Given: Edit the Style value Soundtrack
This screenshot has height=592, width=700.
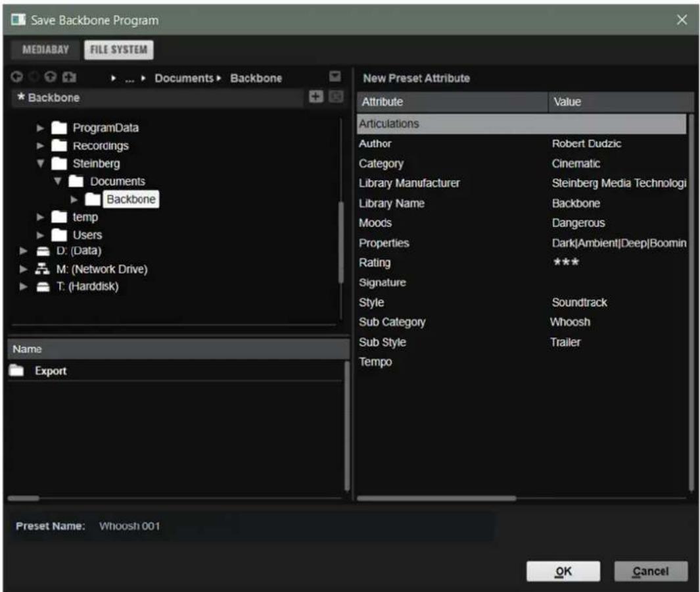Looking at the screenshot, I should [579, 303].
